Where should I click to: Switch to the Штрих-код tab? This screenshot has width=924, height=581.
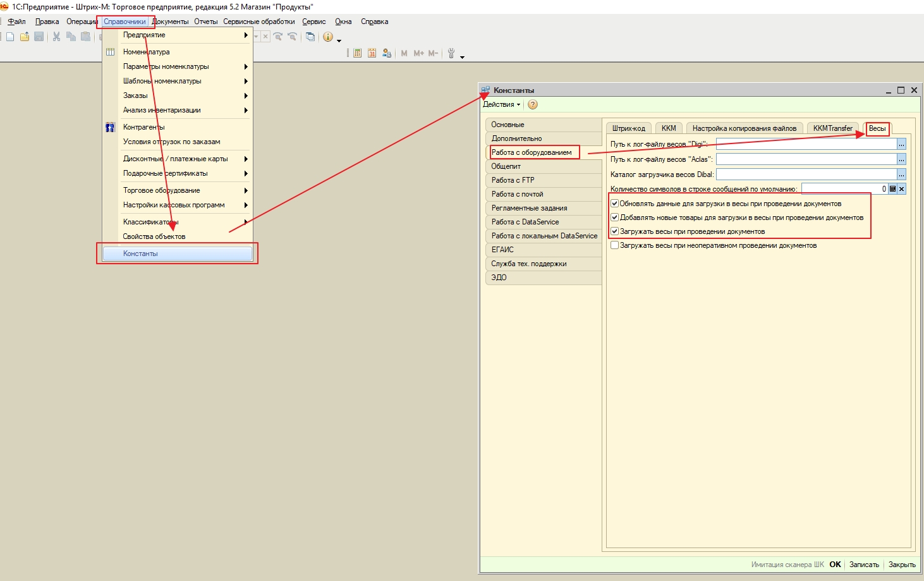pos(628,128)
